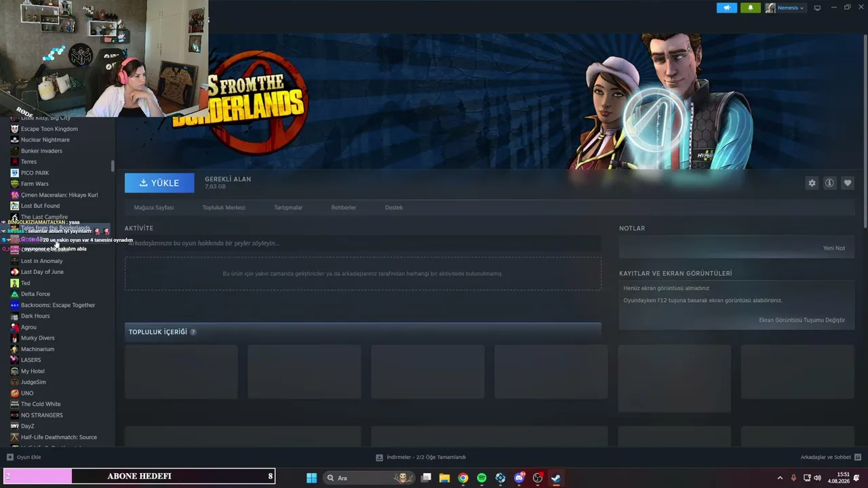Image resolution: width=868 pixels, height=488 pixels.
Task: Click the JudgeSim game icon
Action: [15, 382]
